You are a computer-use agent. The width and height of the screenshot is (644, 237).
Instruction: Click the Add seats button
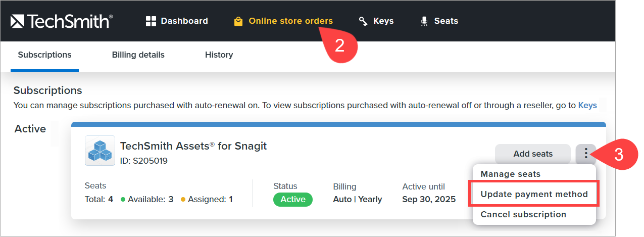pos(533,154)
